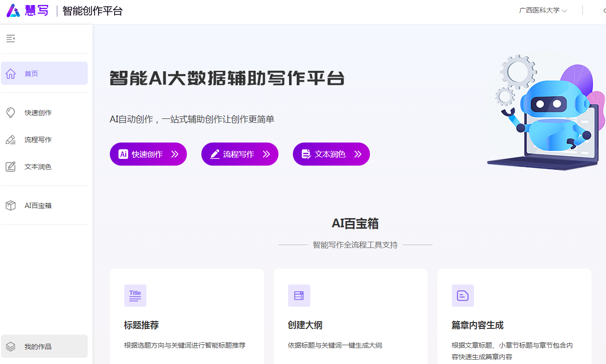This screenshot has height=364, width=606.
Task: Open 文本润色 via its sidebar edit icon
Action: tap(11, 166)
